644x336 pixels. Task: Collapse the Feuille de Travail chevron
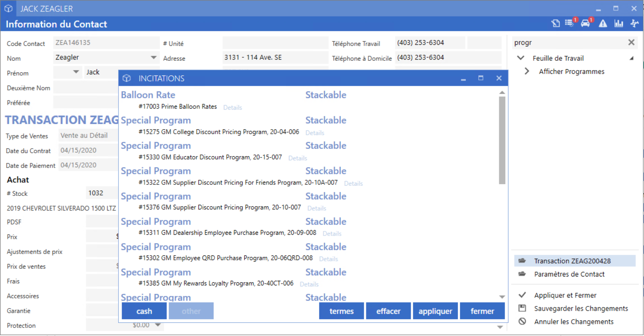click(x=521, y=58)
